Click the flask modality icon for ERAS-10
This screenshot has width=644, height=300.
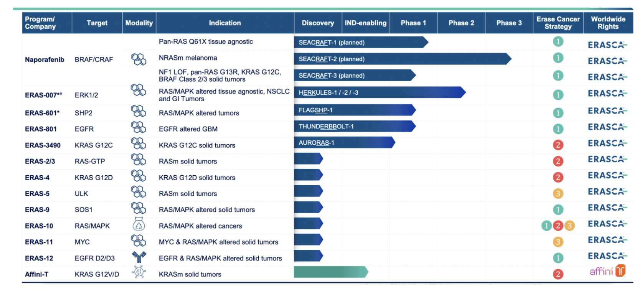139,224
